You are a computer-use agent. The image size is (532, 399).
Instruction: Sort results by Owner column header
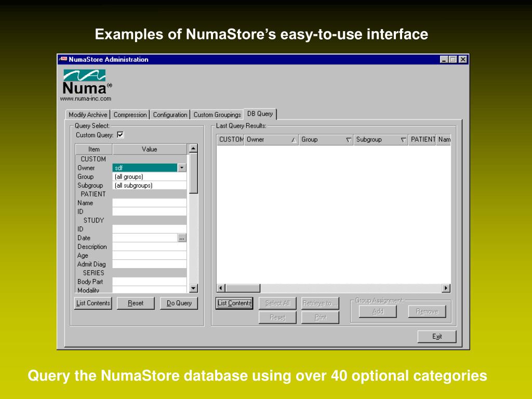(x=271, y=139)
